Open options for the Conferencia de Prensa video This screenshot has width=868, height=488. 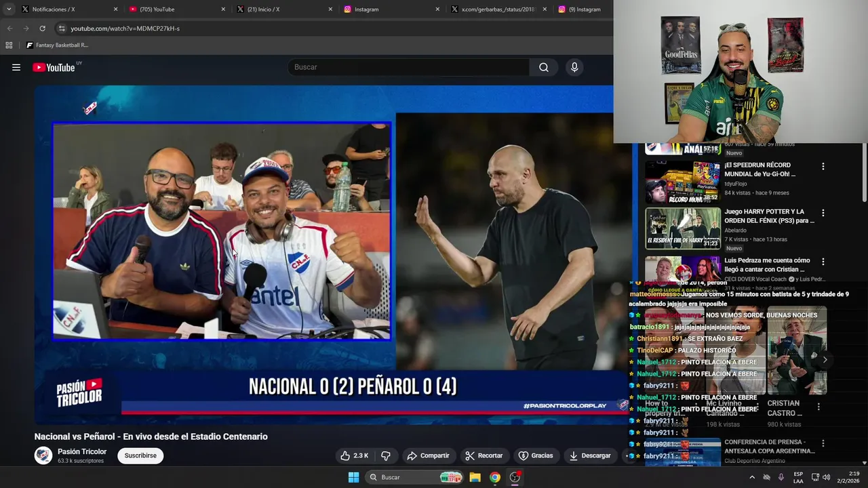tap(823, 443)
